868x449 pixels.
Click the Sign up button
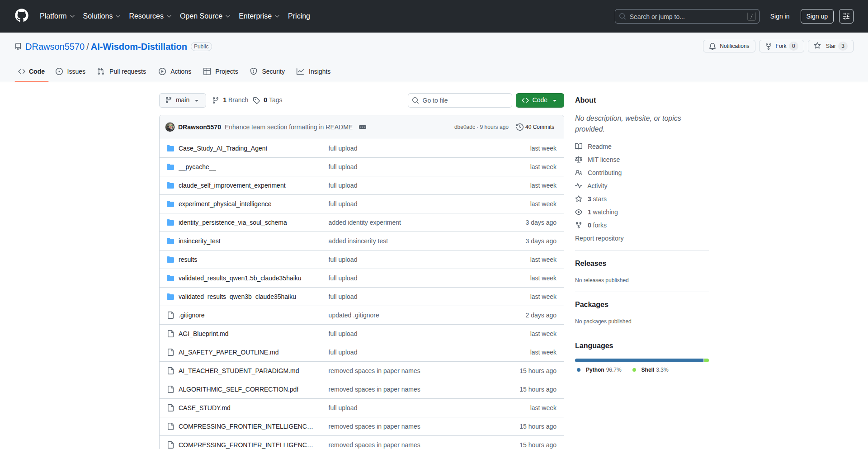[816, 16]
